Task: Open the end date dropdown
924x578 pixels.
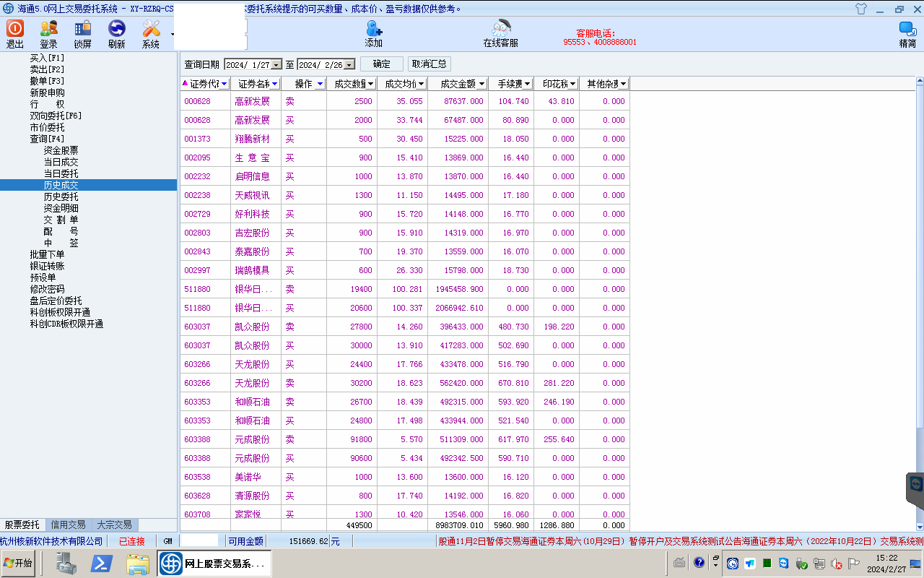Action: click(x=349, y=65)
